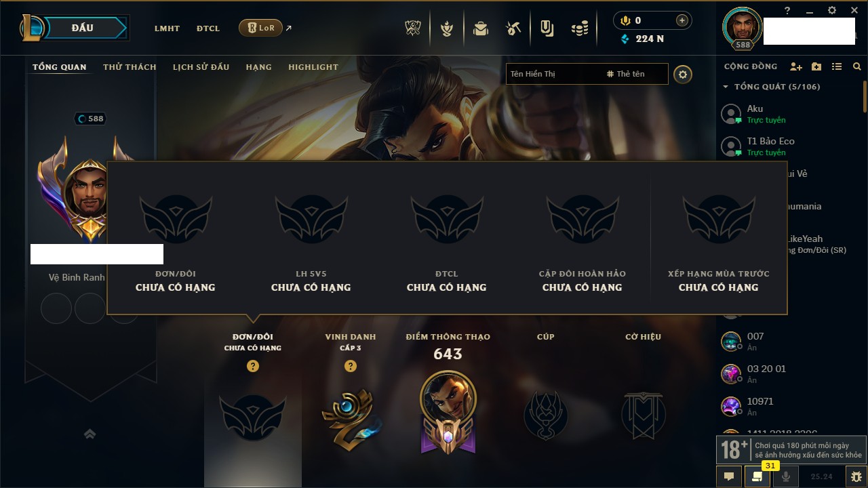Expand the profile banner up chevron

click(90, 434)
